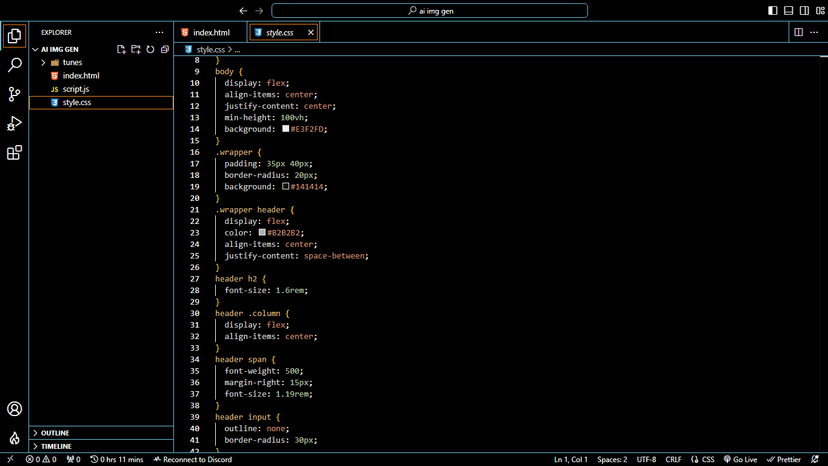828x466 pixels.
Task: Open the Source Control view
Action: pyautogui.click(x=14, y=94)
